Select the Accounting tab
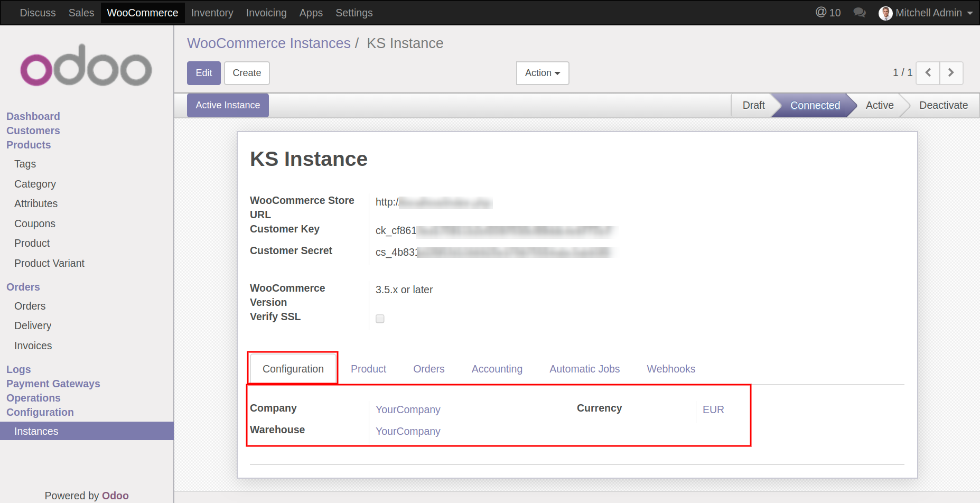Viewport: 980px width, 503px height. pos(497,369)
